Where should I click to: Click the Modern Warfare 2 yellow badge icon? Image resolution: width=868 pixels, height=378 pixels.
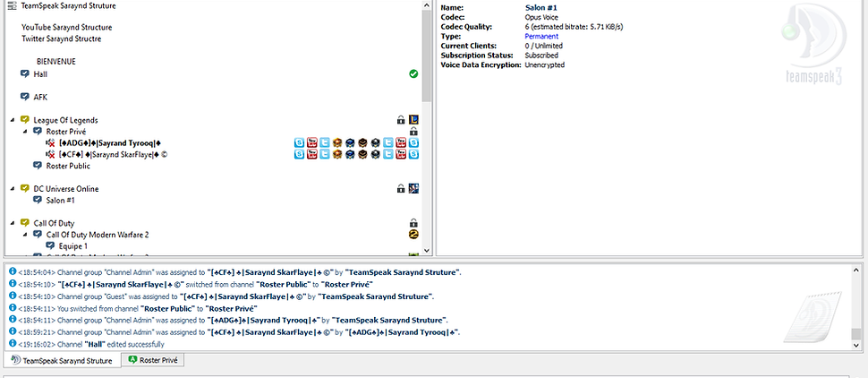tap(413, 235)
